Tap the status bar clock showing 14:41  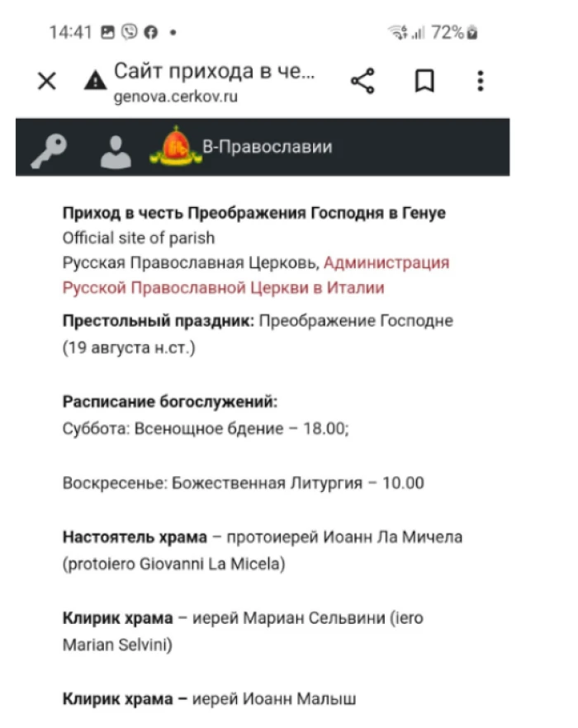[x=70, y=33]
